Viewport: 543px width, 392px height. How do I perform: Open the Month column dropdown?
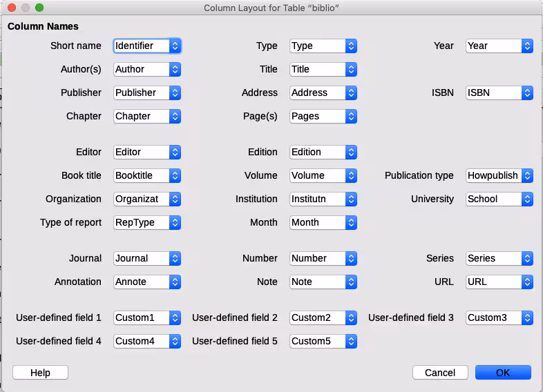pos(323,222)
